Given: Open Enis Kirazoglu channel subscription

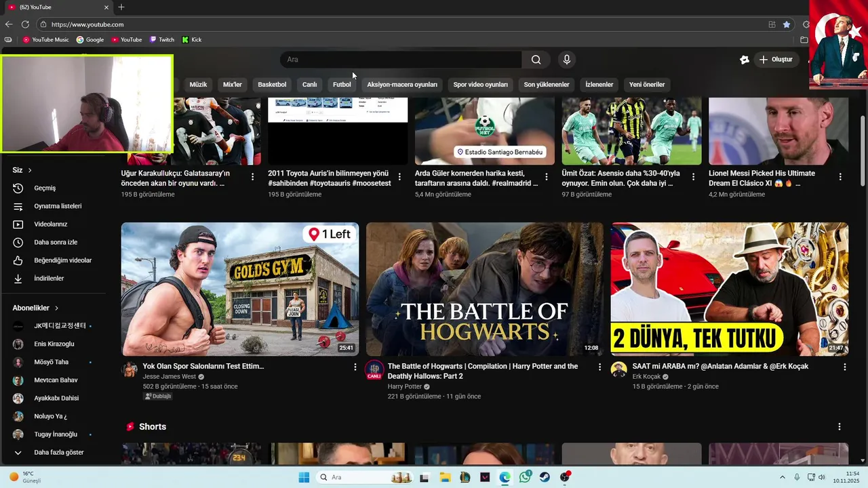Looking at the screenshot, I should click(x=54, y=344).
